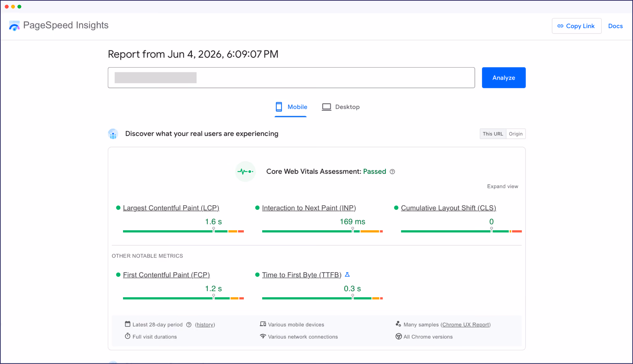Click the macOS green fullscreen window button
This screenshot has height=364, width=633.
[19, 6]
